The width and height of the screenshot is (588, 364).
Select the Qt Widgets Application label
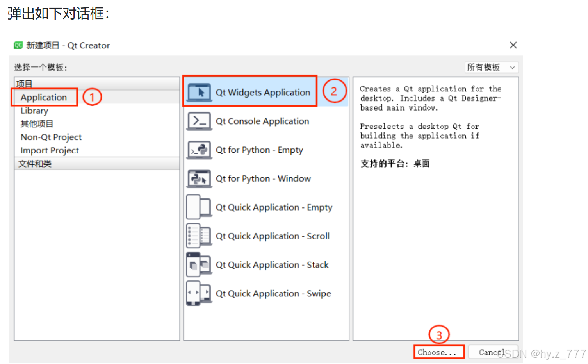[263, 93]
